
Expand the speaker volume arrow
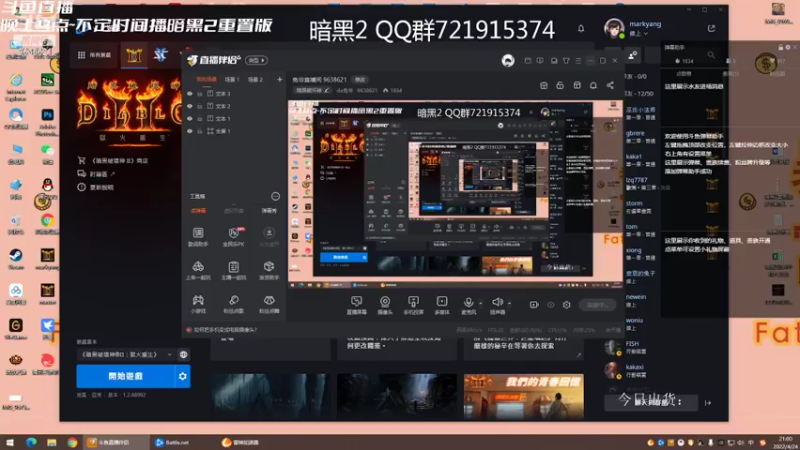(509, 303)
